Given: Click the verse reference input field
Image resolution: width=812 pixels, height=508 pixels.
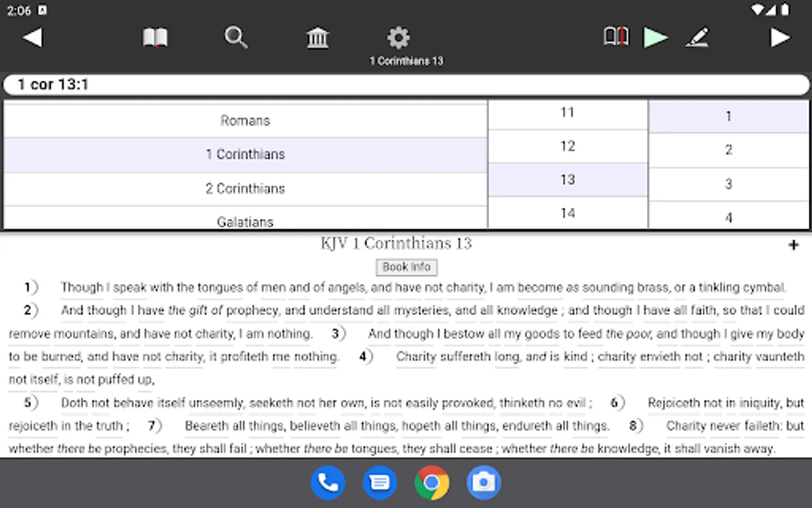Looking at the screenshot, I should click(x=406, y=85).
